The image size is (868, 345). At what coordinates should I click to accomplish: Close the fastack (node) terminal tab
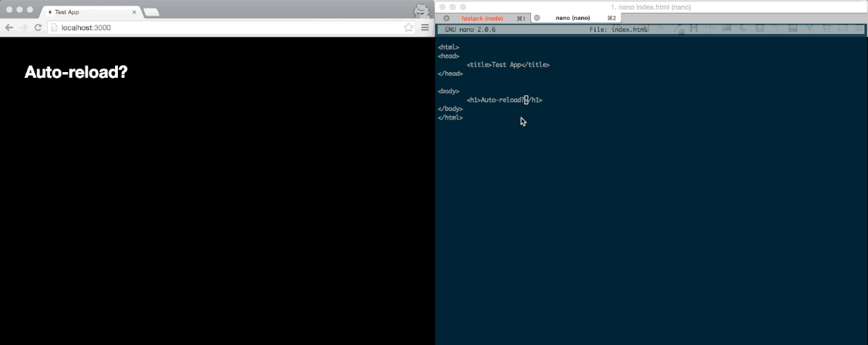point(446,18)
